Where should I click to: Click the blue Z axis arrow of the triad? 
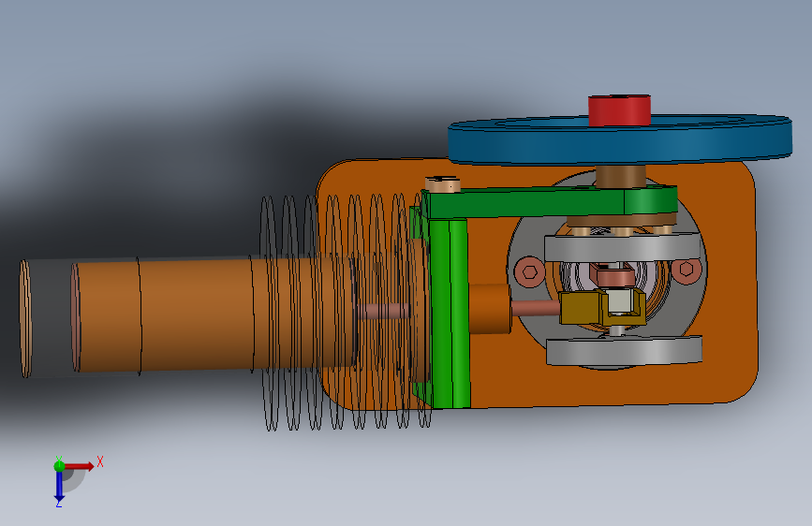(x=59, y=487)
